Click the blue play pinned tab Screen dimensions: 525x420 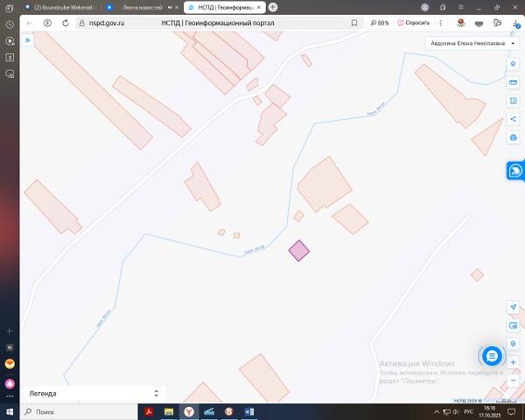point(109,7)
